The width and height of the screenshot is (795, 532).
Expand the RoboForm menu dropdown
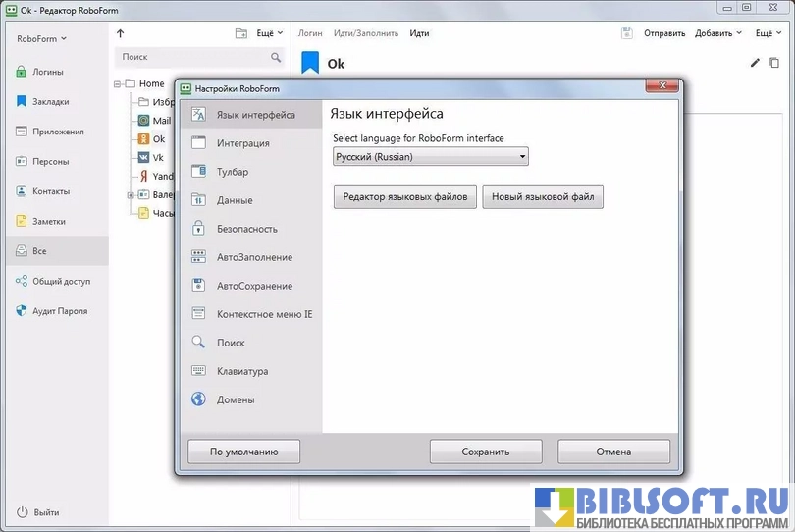(x=41, y=39)
